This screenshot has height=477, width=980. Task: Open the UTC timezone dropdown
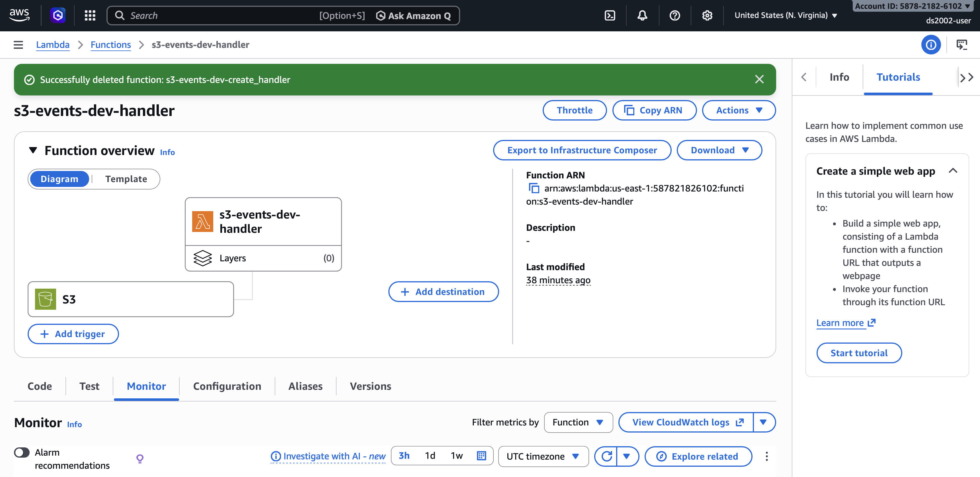543,456
